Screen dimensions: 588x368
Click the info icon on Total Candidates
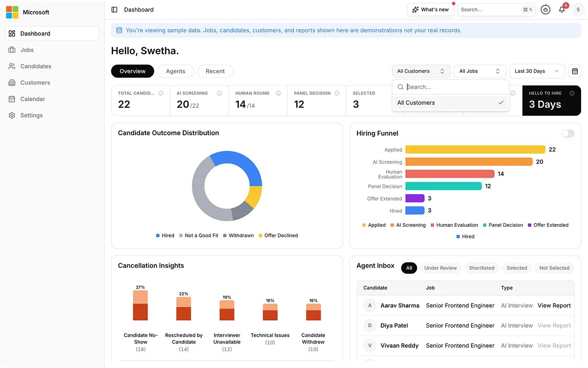(161, 93)
